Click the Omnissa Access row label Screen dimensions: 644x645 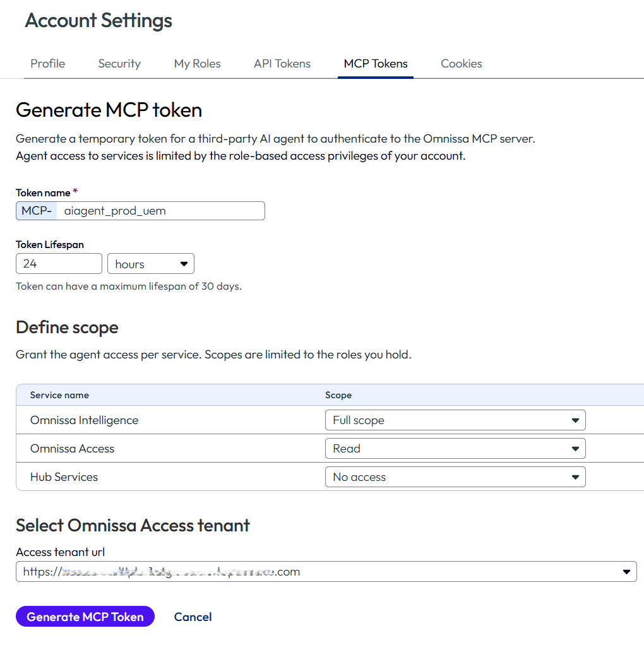72,448
